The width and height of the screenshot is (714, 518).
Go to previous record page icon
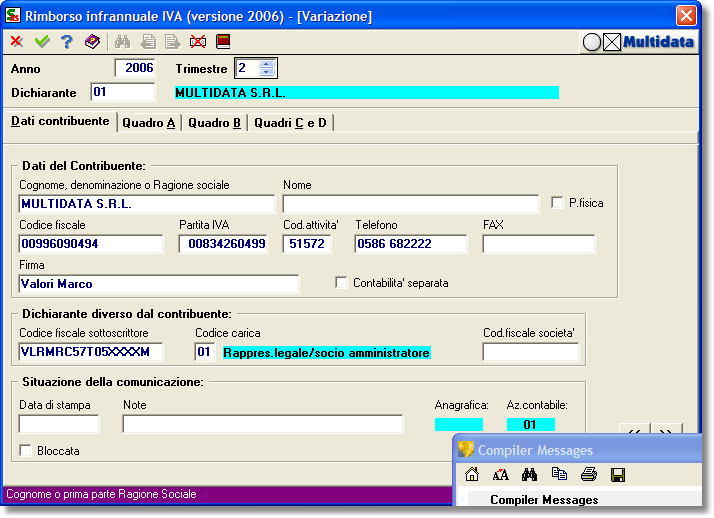pyautogui.click(x=148, y=42)
